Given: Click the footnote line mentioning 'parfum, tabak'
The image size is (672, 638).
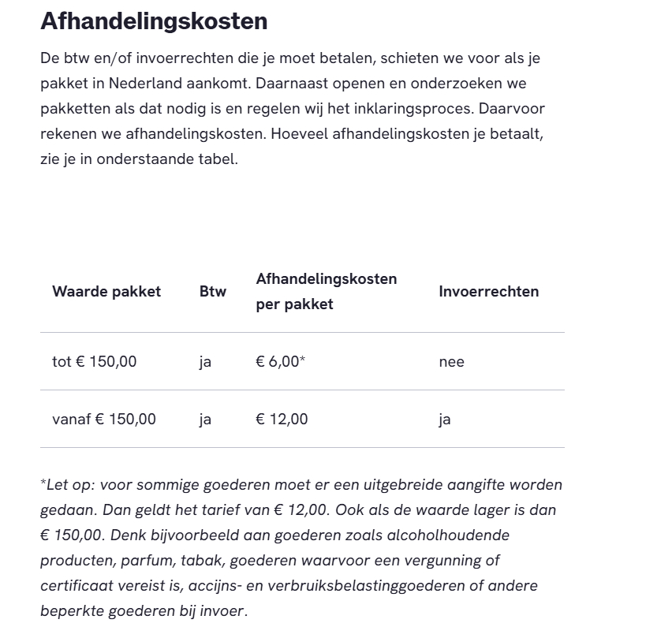Looking at the screenshot, I should [x=270, y=561].
